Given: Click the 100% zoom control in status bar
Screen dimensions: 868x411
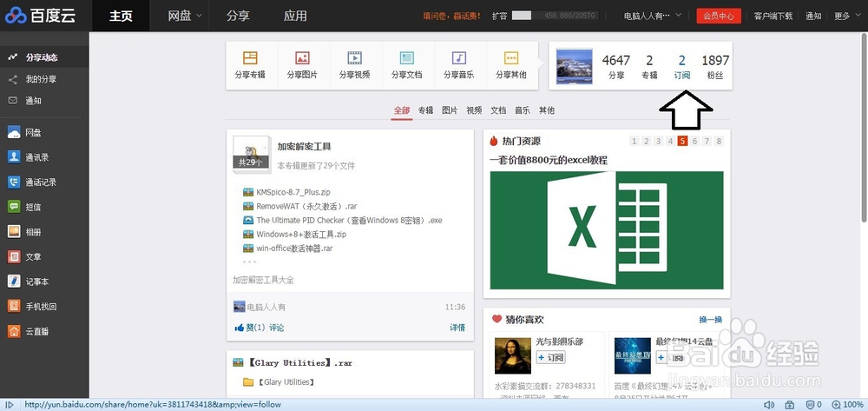Looking at the screenshot, I should point(847,405).
